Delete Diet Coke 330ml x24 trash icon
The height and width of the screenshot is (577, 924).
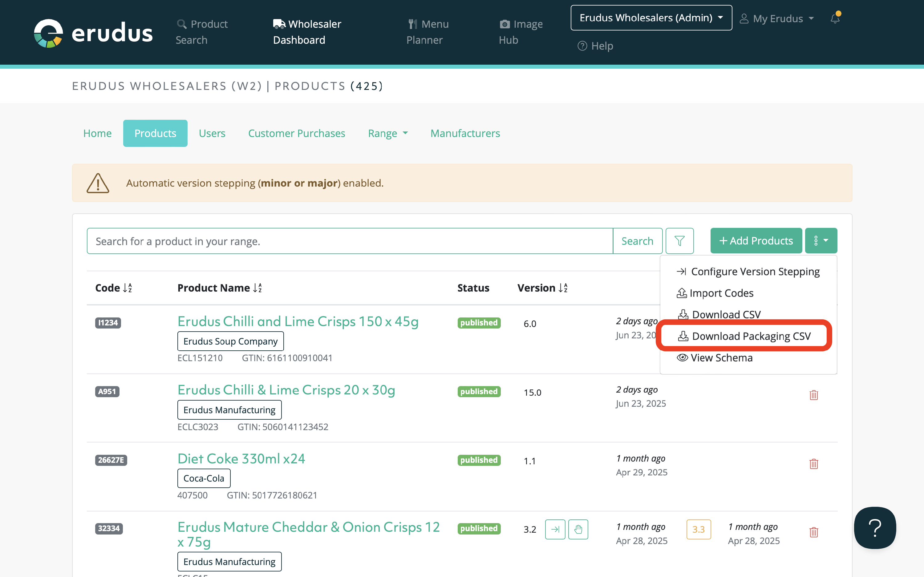coord(813,464)
